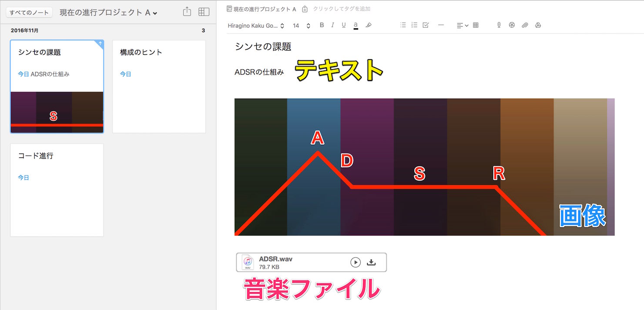The image size is (644, 310).
Task: Click the note title シンセの課題 in editor
Action: (263, 47)
